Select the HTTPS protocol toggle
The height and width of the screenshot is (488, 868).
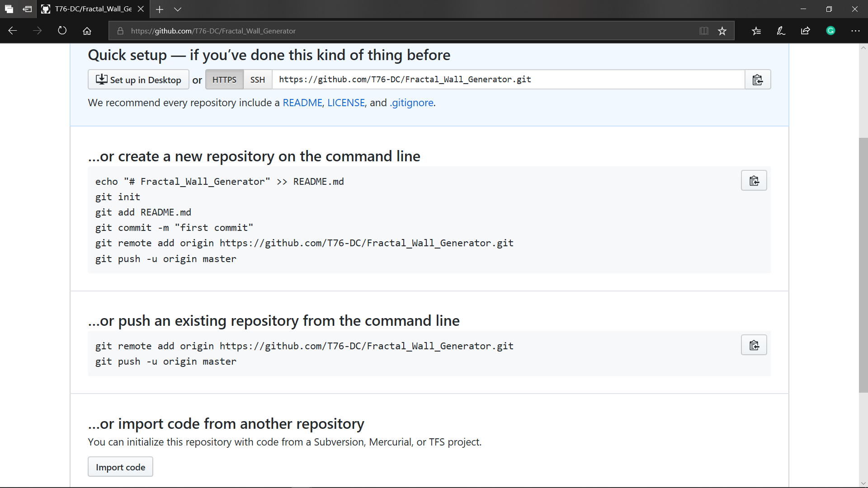pyautogui.click(x=224, y=80)
